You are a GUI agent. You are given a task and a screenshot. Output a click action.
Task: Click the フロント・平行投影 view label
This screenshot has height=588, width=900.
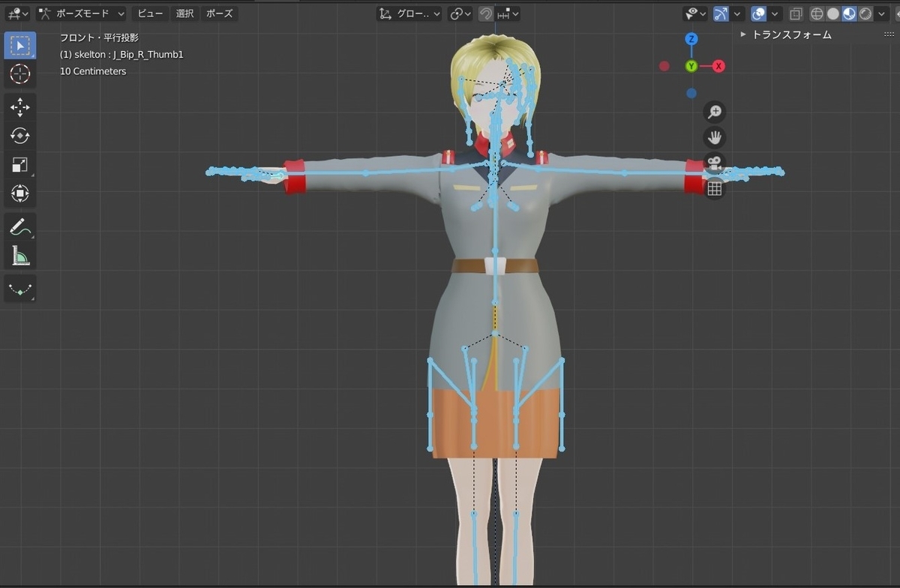click(x=99, y=37)
